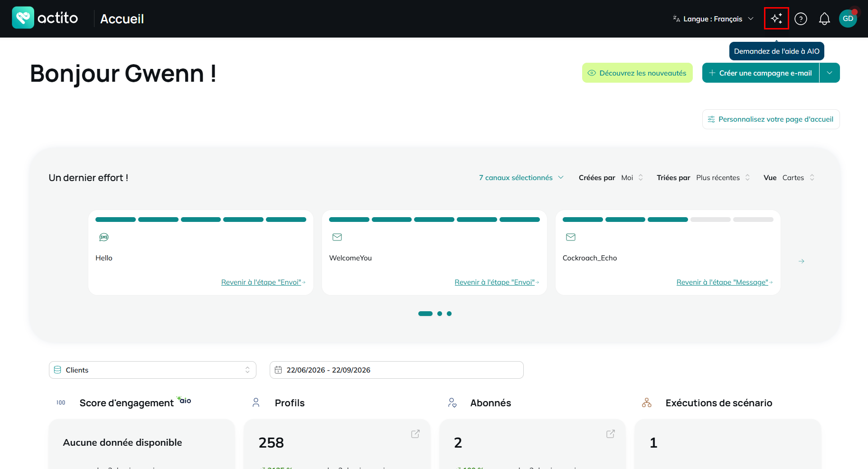868x469 pixels.
Task: Open the Profils card external link icon
Action: 415,434
